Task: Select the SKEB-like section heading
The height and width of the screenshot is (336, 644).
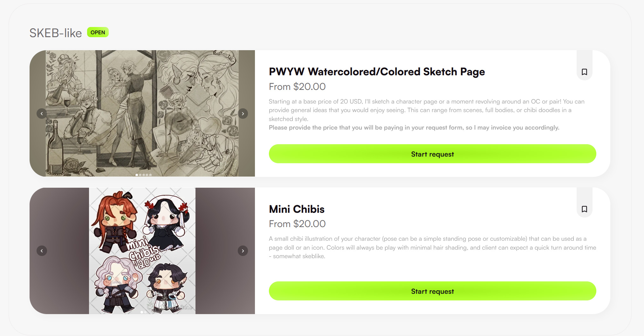Action: pos(56,33)
